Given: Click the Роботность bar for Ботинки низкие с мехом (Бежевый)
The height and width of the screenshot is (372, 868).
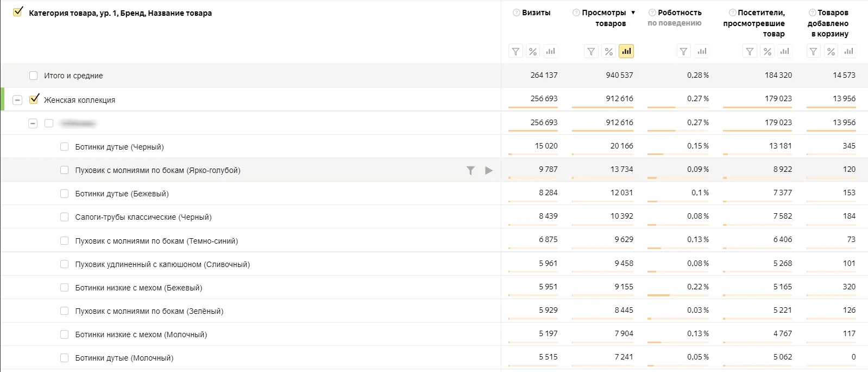Looking at the screenshot, I should tap(659, 295).
